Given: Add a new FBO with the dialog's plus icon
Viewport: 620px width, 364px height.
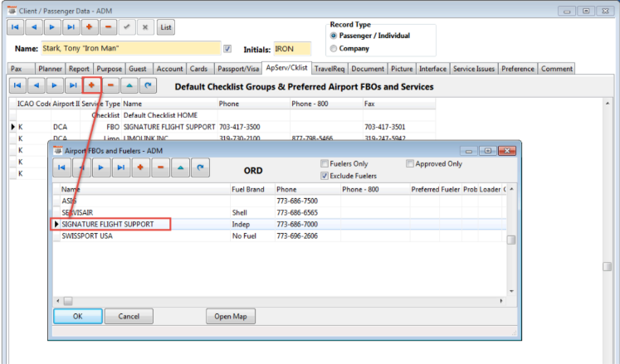Looking at the screenshot, I should coord(139,168).
